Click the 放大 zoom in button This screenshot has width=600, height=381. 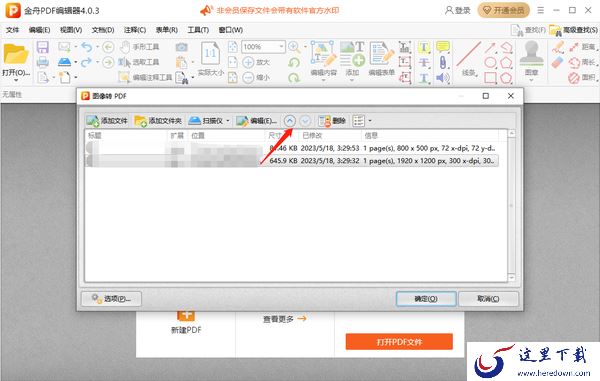coord(256,62)
